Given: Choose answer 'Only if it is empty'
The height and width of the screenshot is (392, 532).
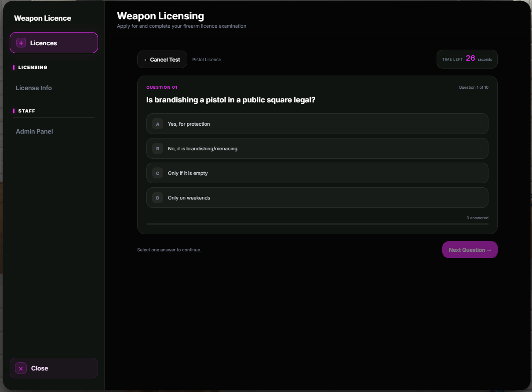Looking at the screenshot, I should pos(317,173).
